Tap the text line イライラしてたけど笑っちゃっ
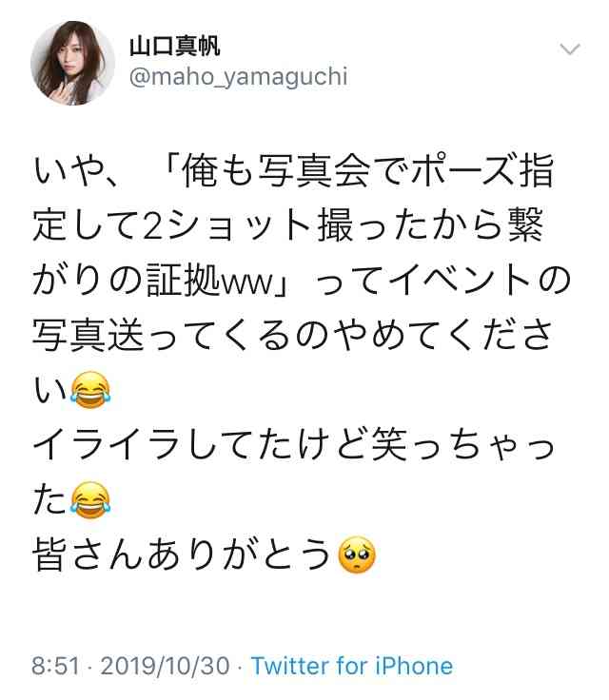This screenshot has width=609, height=700. (x=293, y=445)
